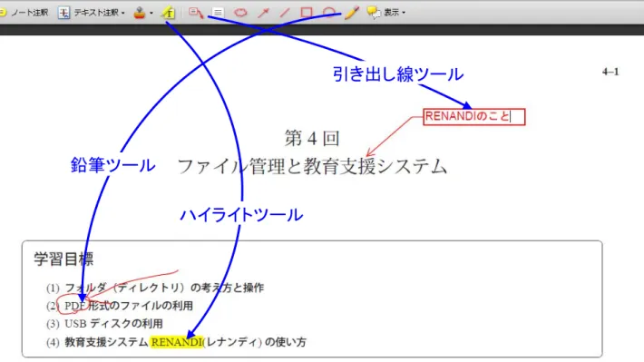Click the ファイル管理と教育支援システム title
The image size is (644, 362).
312,166
